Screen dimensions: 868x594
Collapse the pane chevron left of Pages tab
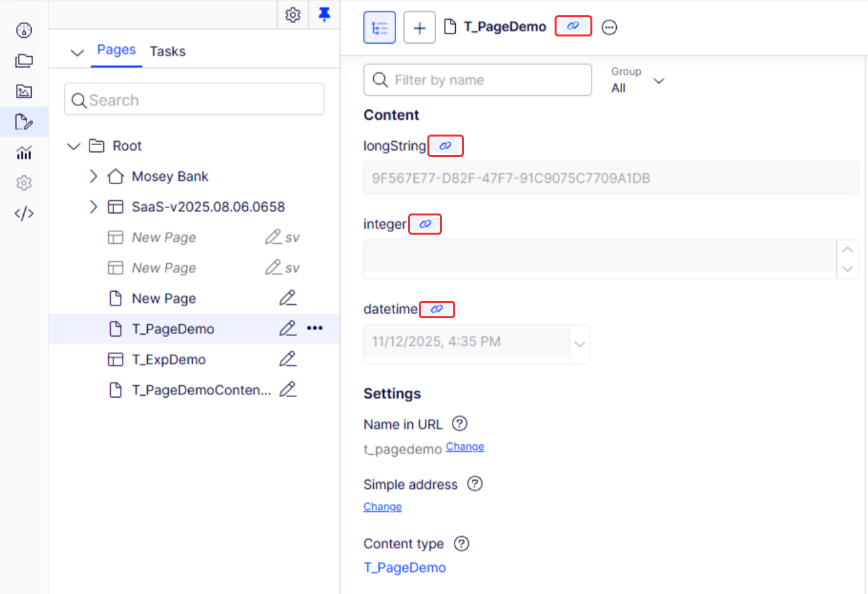pos(78,52)
